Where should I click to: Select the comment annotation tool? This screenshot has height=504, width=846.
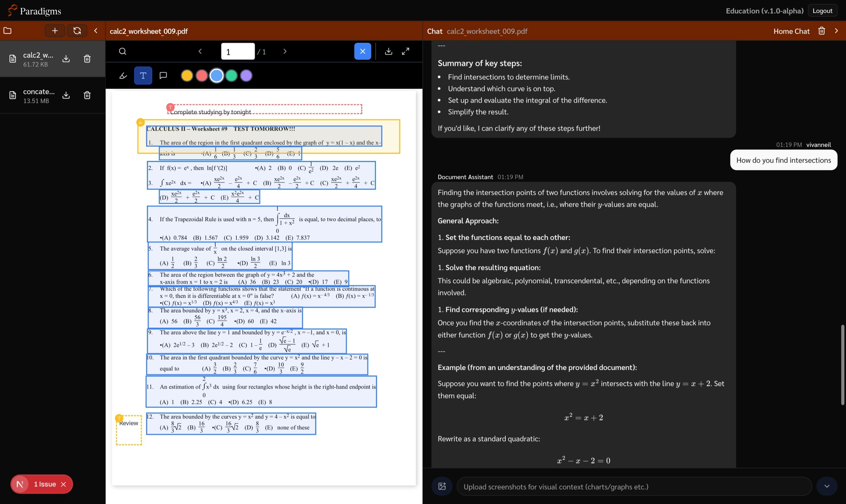coord(163,75)
